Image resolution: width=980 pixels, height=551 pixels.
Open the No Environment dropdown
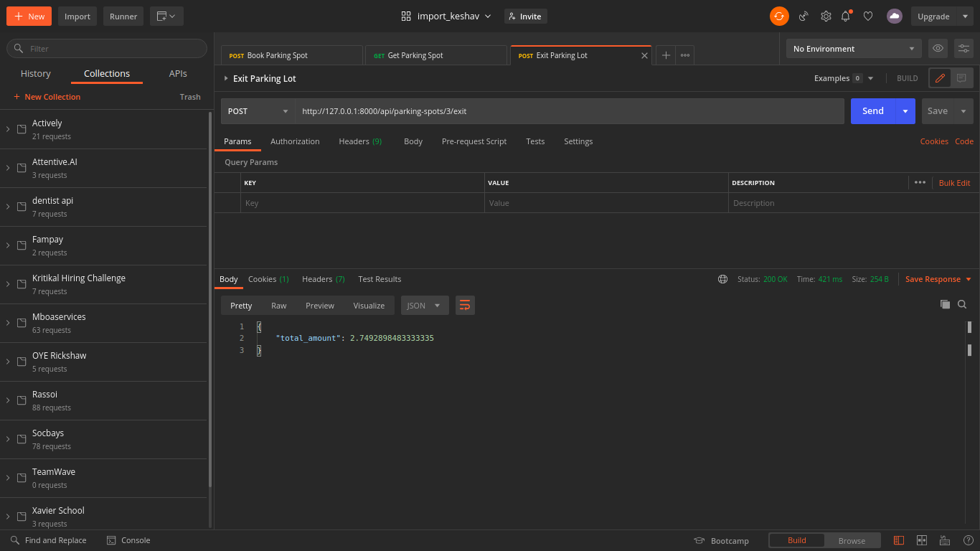853,48
